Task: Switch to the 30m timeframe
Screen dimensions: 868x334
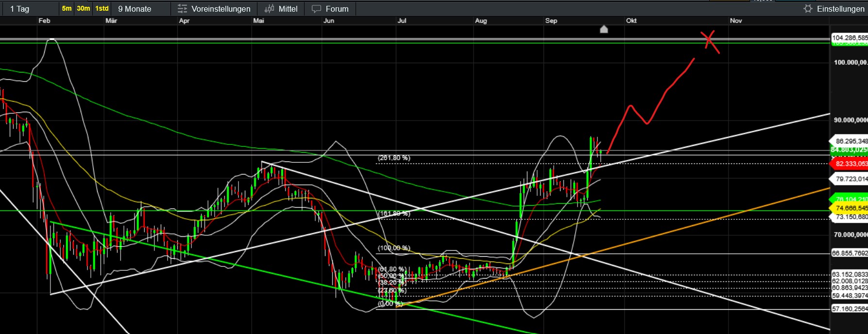Action: pos(84,8)
